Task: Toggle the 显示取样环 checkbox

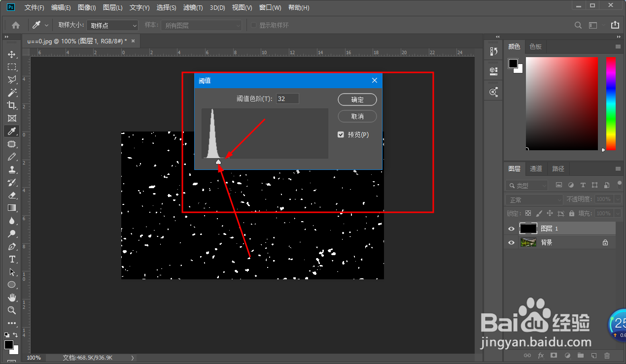Action: click(253, 25)
